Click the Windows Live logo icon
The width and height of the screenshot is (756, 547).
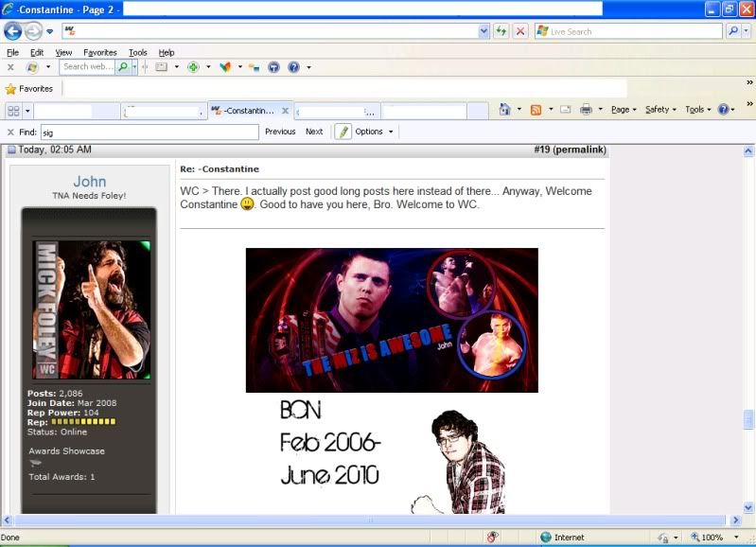32,67
